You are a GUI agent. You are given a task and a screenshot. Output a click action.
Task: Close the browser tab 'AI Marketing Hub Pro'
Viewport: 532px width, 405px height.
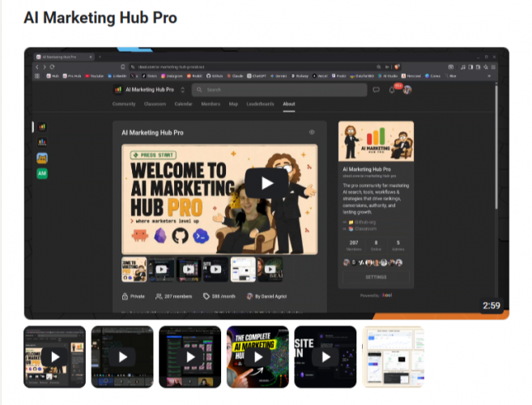[x=91, y=57]
